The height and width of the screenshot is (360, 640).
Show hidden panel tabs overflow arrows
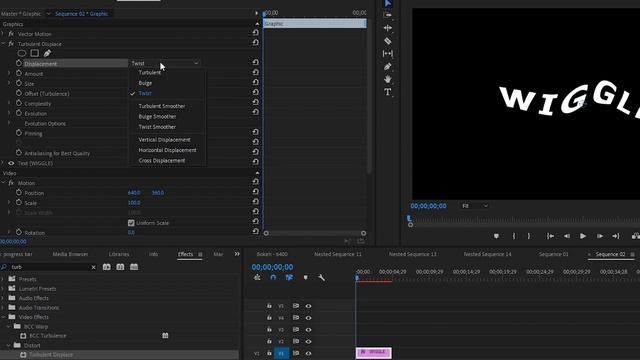pos(237,254)
